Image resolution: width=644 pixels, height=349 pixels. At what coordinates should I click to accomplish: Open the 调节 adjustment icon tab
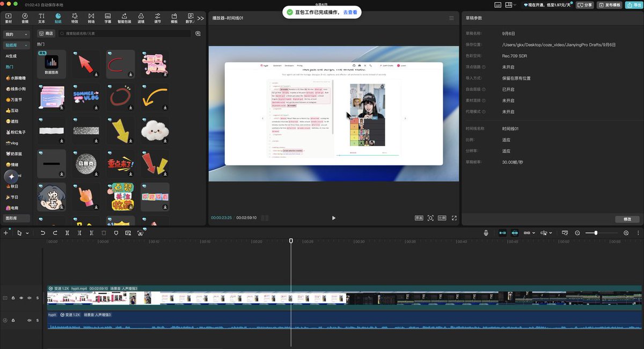point(157,18)
